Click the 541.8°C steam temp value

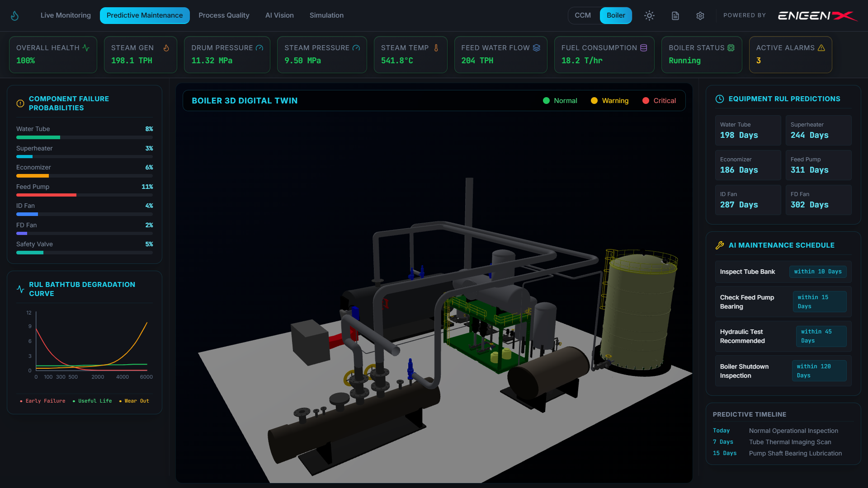pos(397,61)
